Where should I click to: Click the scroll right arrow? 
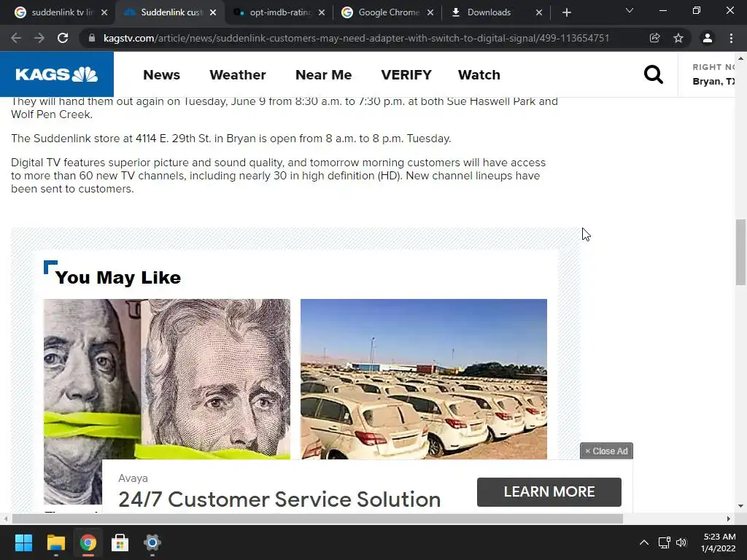pos(729,518)
